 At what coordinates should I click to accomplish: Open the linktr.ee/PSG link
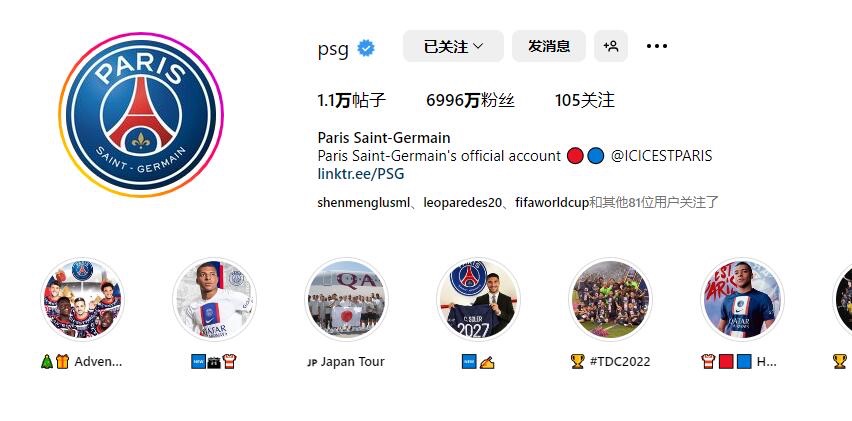click(361, 174)
